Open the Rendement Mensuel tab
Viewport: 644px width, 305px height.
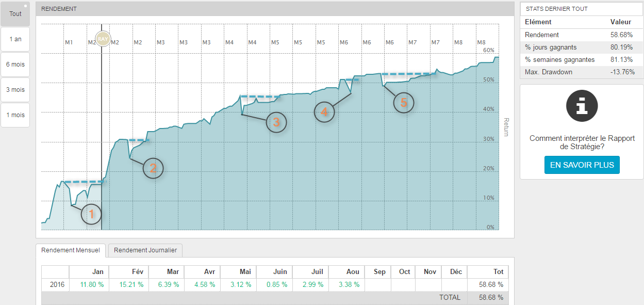pos(71,250)
